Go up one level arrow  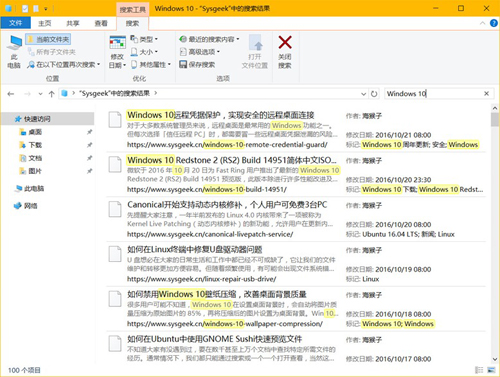(51, 94)
